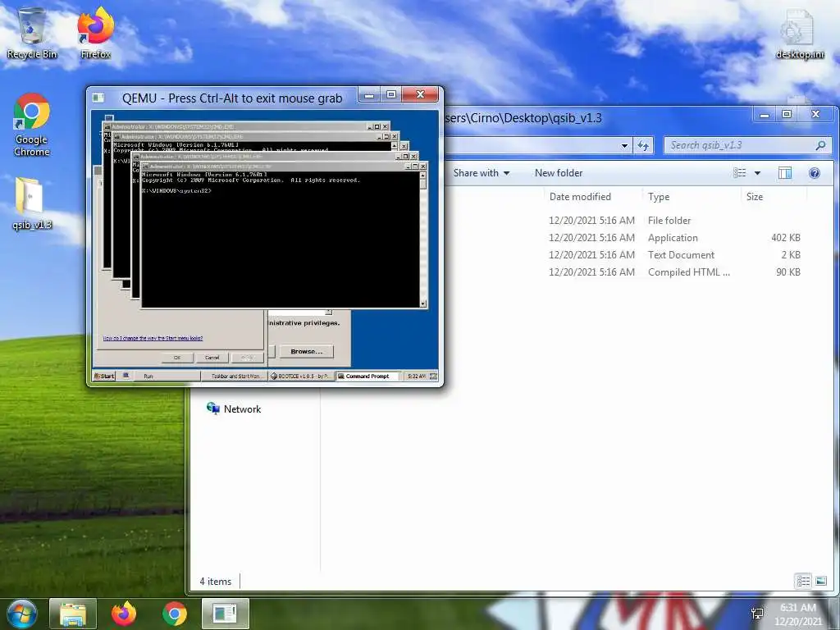The width and height of the screenshot is (840, 630).
Task: Click Cancel in the Taskbar and Start Menu dialog
Action: (212, 358)
